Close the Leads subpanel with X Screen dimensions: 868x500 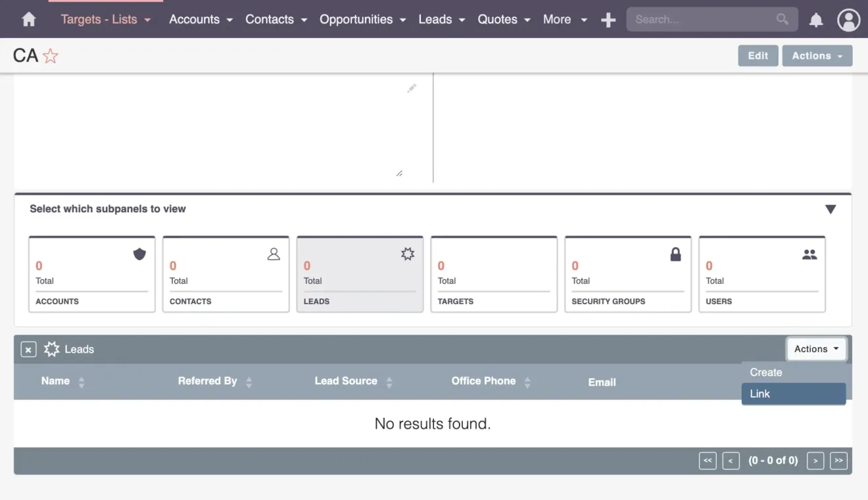point(28,350)
